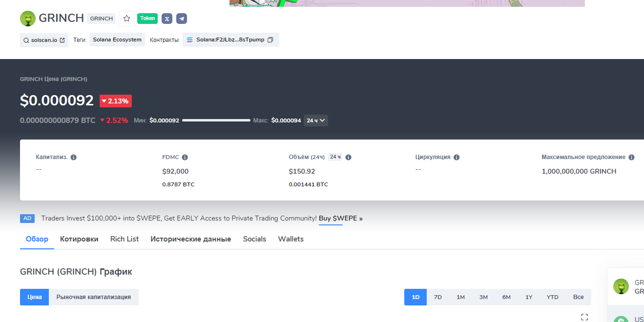Open the X (Twitter) social link
This screenshot has width=644, height=322.
tap(167, 19)
